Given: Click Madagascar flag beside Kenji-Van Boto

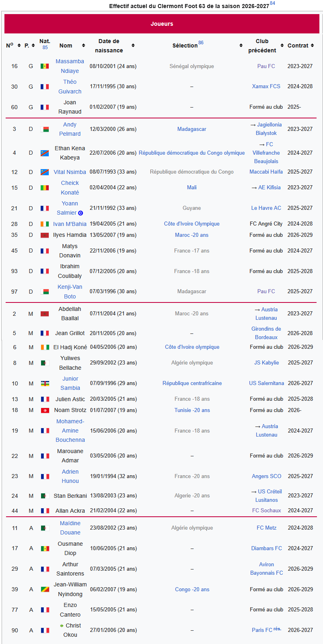Looking at the screenshot, I should tap(45, 292).
